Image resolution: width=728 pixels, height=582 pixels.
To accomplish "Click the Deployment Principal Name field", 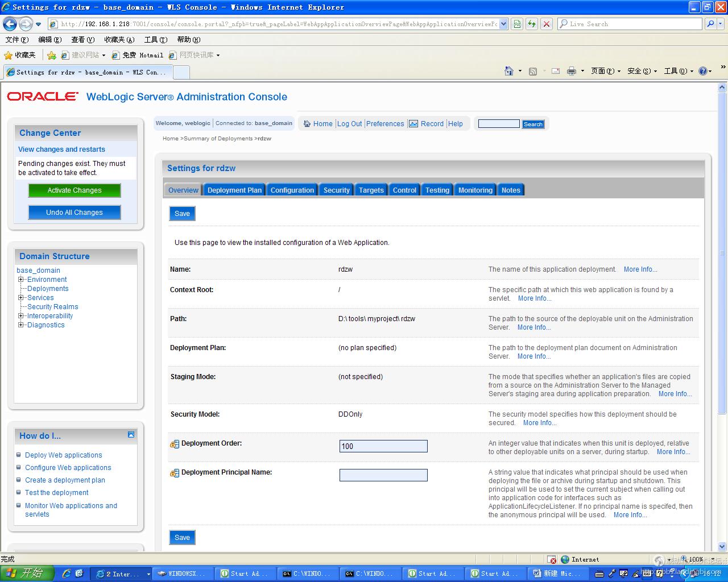I will 383,475.
